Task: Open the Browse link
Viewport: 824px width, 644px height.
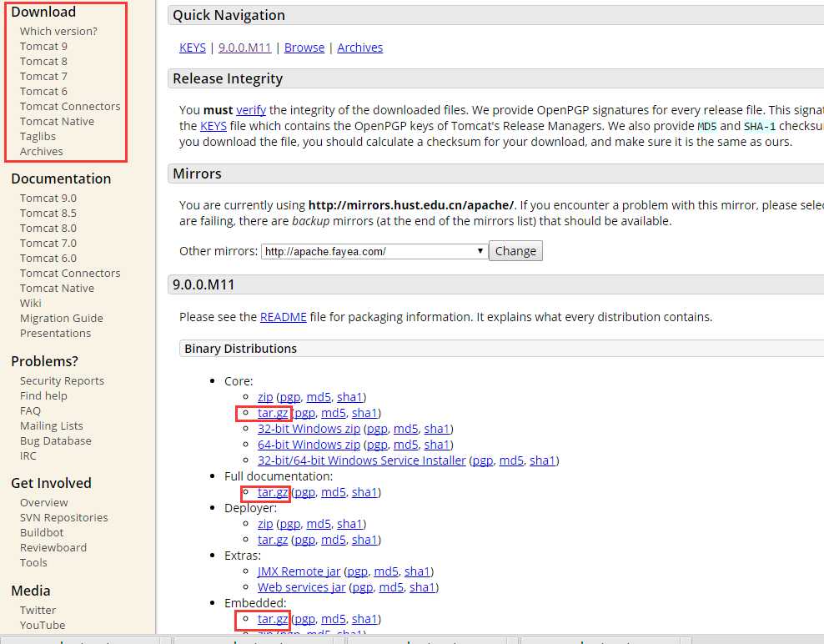Action: tap(304, 48)
